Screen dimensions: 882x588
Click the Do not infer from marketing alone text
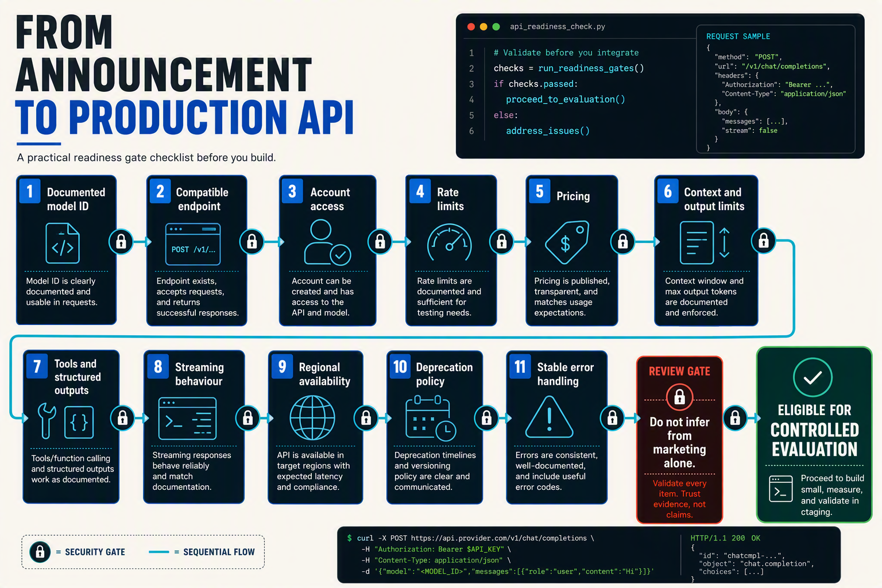pos(679,442)
